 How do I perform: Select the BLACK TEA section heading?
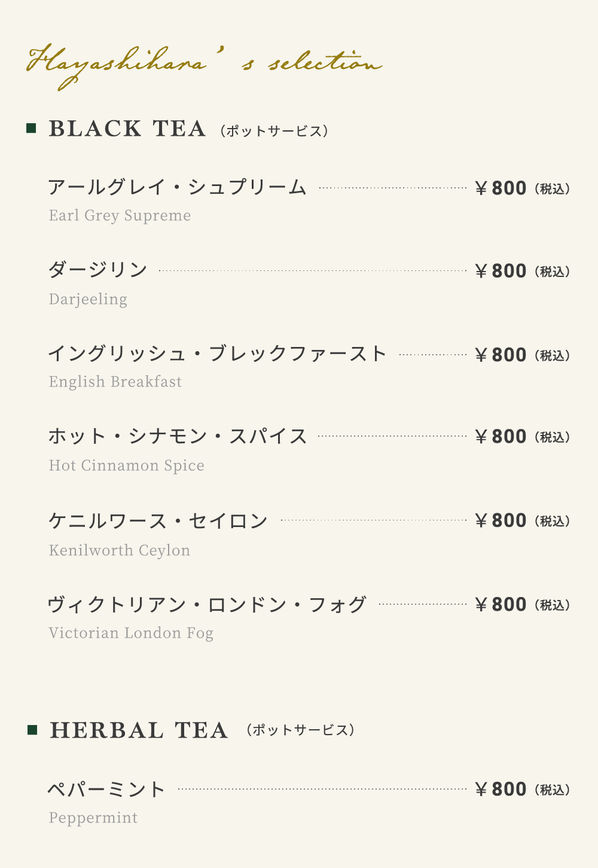tap(127, 129)
